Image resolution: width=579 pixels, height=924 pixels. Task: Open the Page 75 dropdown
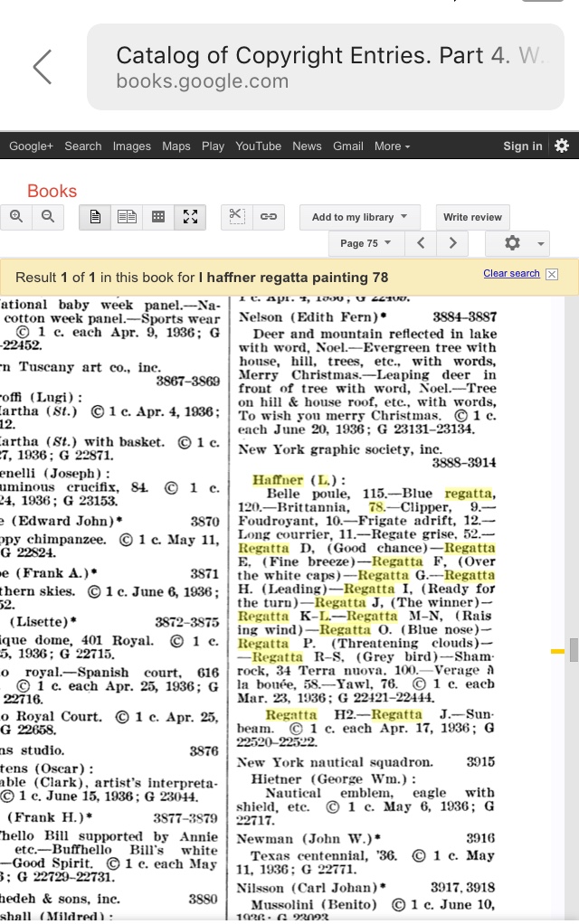(x=365, y=243)
